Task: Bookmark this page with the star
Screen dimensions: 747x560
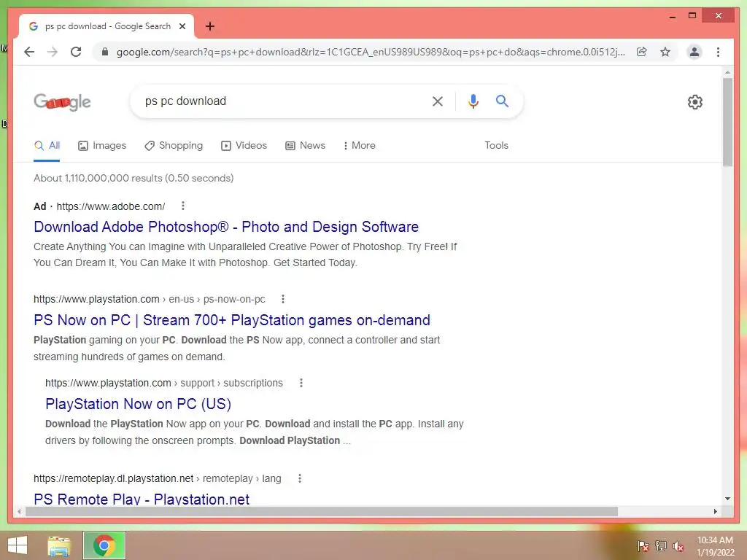Action: 665,52
